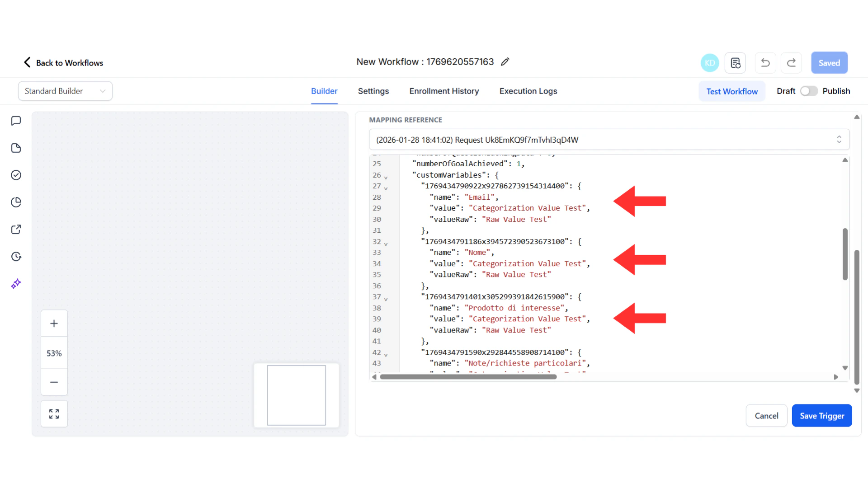Viewport: 868px width, 488px height.
Task: Select the documents icon in the left sidebar
Action: 16,148
